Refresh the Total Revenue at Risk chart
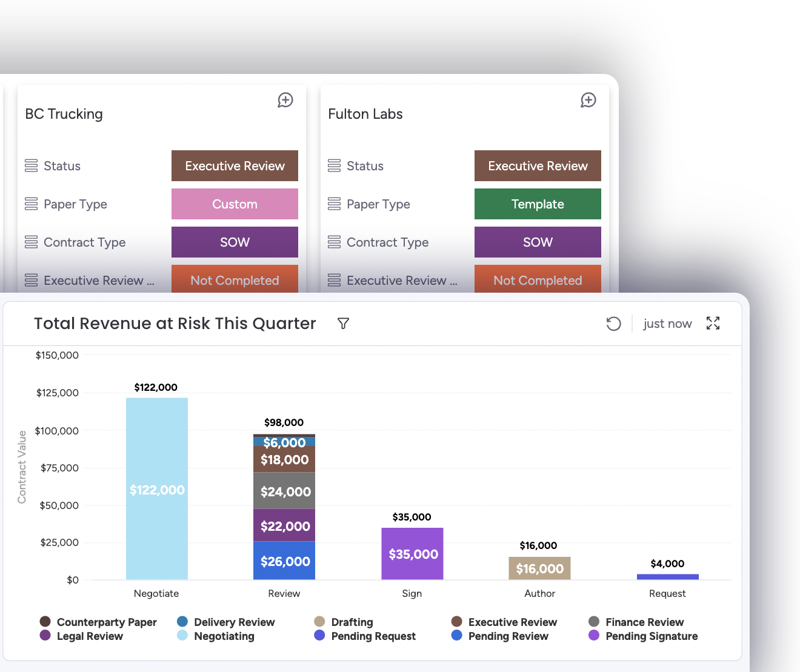The height and width of the screenshot is (672, 800). point(613,324)
